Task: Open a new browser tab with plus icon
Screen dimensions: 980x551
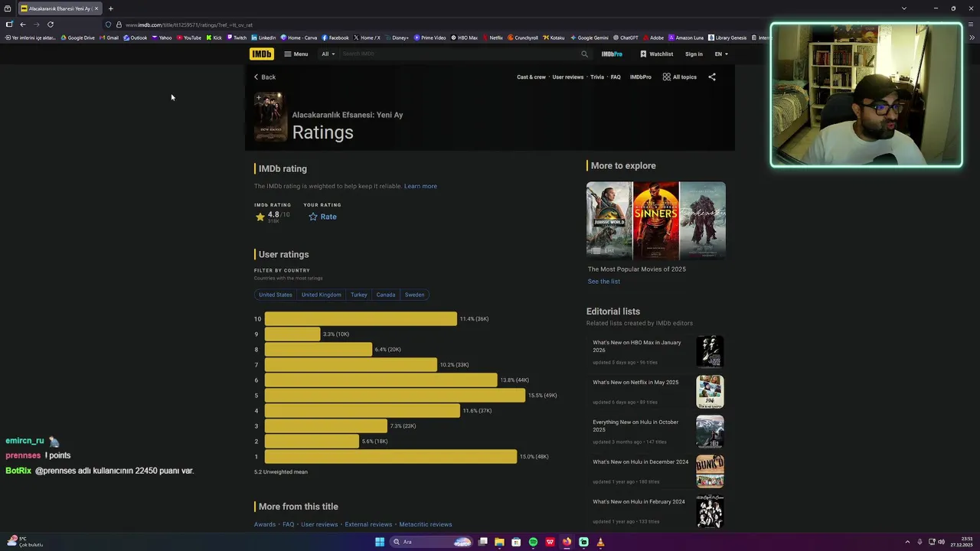Action: click(110, 8)
